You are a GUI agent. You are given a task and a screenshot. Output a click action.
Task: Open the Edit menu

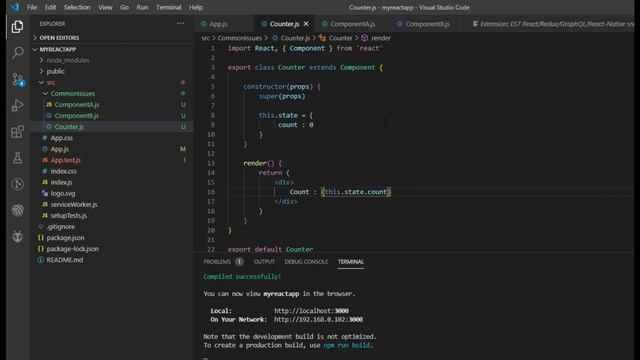click(x=50, y=7)
